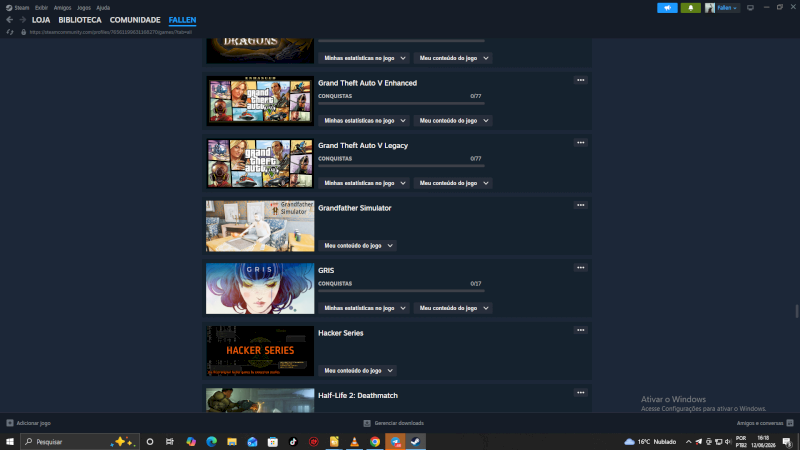Expand Minhas estatísticas for GTA V Legacy

point(364,183)
